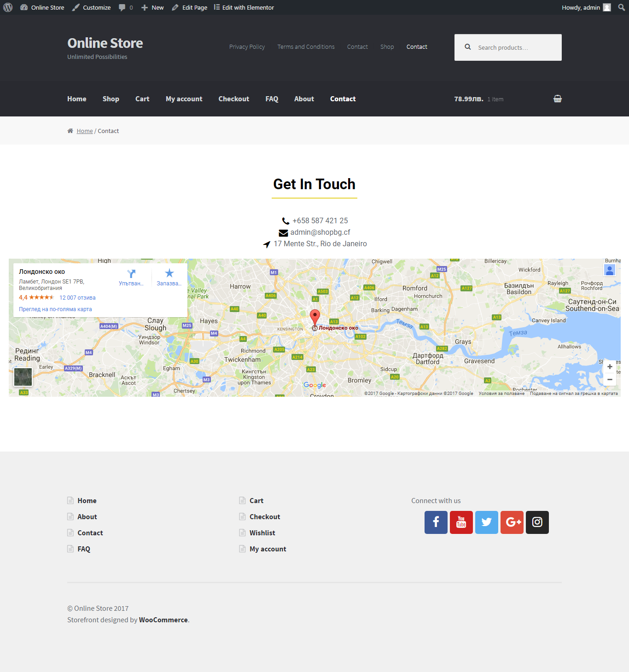Open FAQ in main navigation
The width and height of the screenshot is (629, 672).
tap(272, 99)
